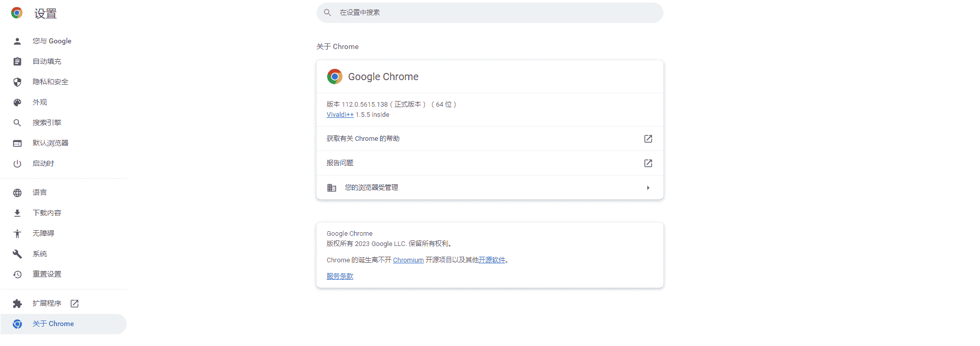Select 关于 Chrome sidebar item

[x=63, y=324]
